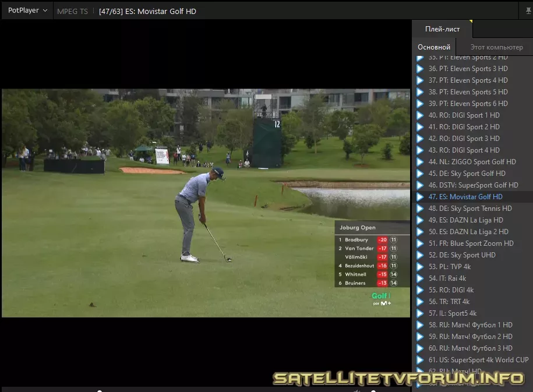
Task: Click the 'MPEG TS' format label in title bar
Action: pyautogui.click(x=72, y=11)
